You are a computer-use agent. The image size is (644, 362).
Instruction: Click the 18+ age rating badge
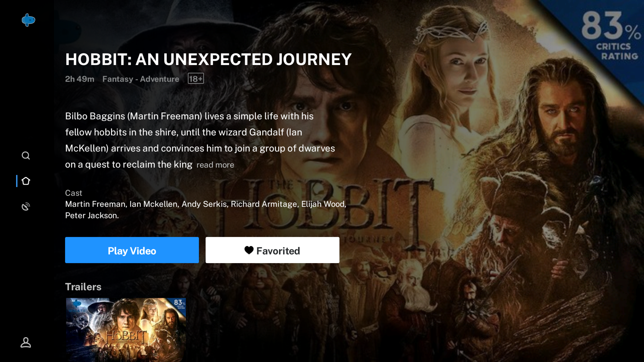tap(196, 79)
